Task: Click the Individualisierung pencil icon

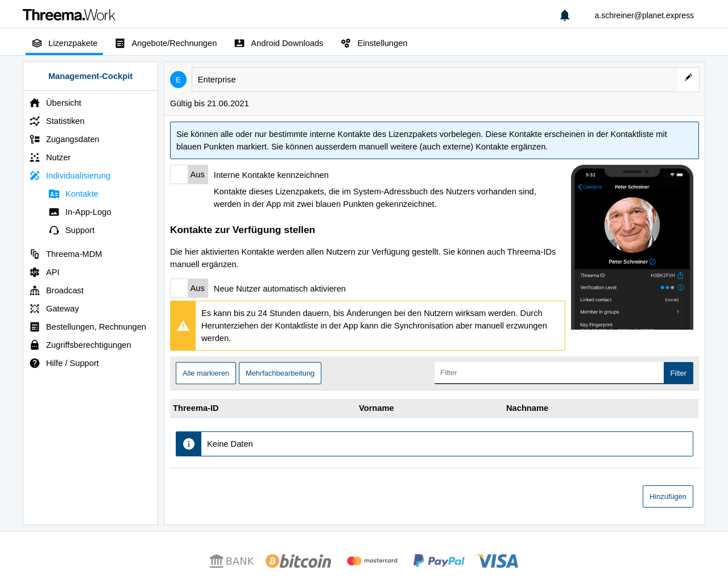Action: coord(35,176)
